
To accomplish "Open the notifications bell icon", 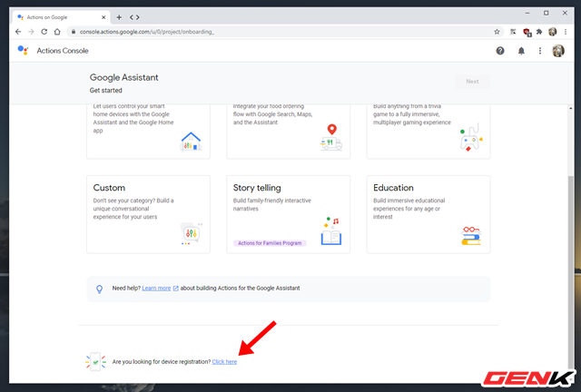I will point(521,51).
